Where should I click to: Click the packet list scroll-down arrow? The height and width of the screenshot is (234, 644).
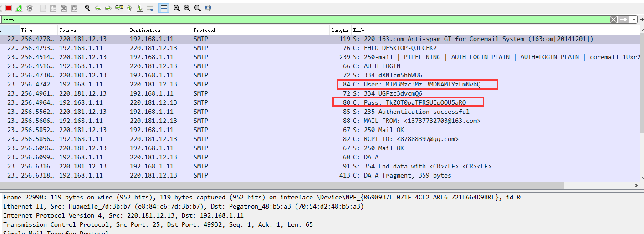pyautogui.click(x=642, y=178)
